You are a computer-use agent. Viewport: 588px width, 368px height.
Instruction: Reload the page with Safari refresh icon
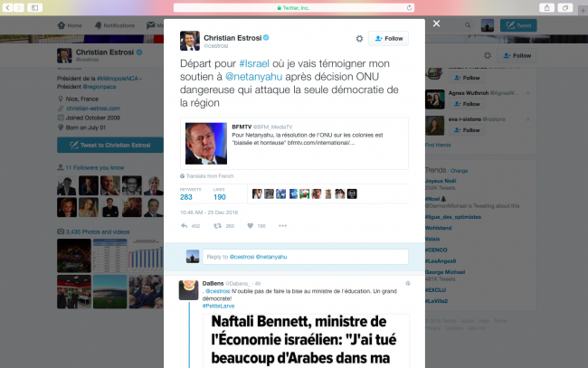tap(409, 7)
